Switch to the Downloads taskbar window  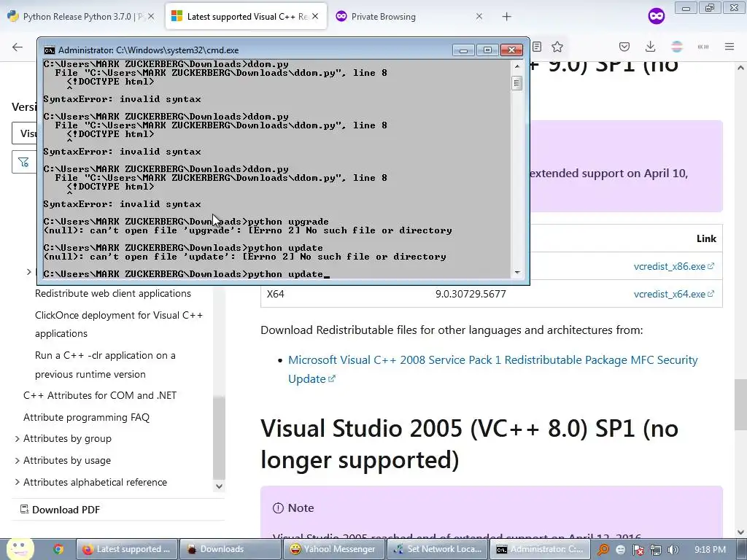coord(230,549)
